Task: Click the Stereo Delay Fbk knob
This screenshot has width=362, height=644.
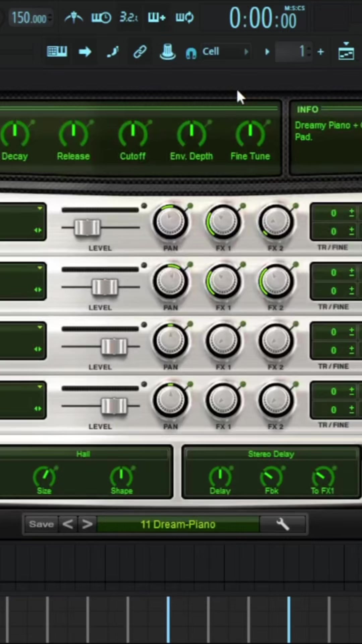Action: (271, 476)
